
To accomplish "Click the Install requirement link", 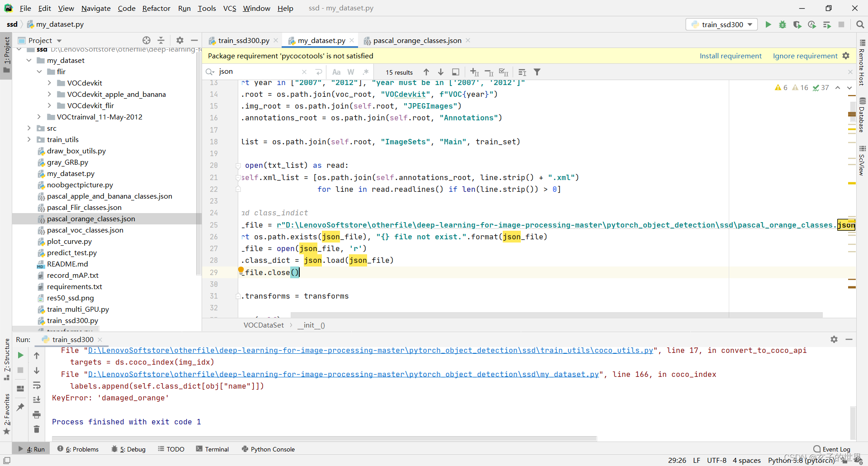I will [x=731, y=56].
